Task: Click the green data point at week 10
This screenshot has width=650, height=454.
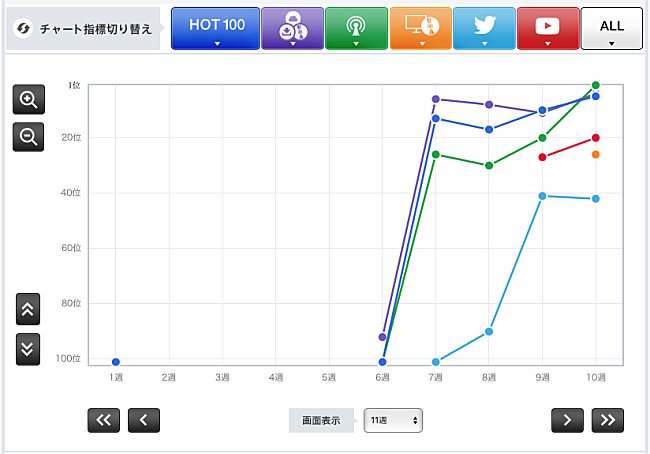Action: (x=596, y=86)
